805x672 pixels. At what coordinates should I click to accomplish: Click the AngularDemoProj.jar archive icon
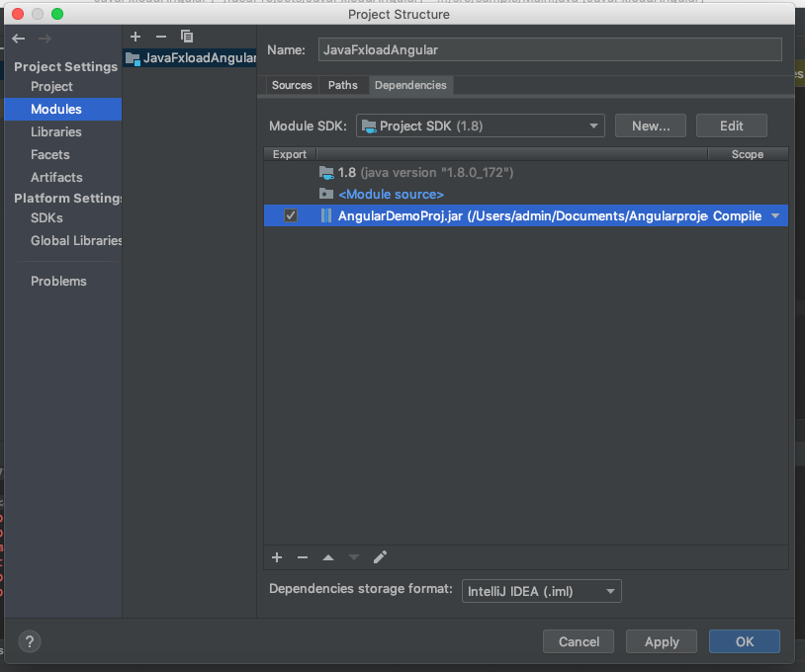(326, 216)
